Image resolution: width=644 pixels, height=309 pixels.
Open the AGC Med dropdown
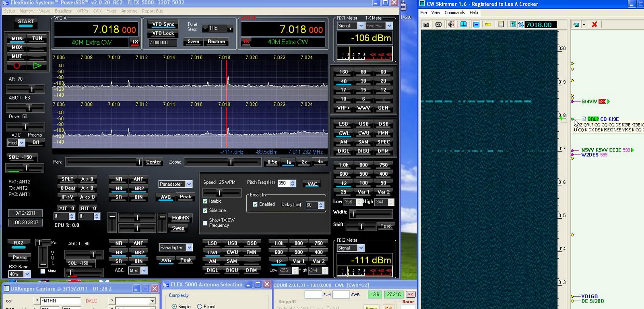tap(22, 143)
